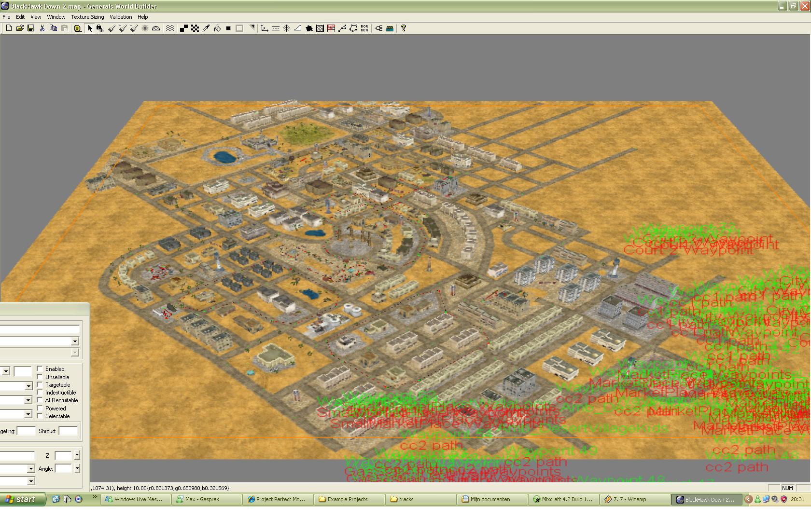Open the Validation menu
The height and width of the screenshot is (532, 811).
121,17
